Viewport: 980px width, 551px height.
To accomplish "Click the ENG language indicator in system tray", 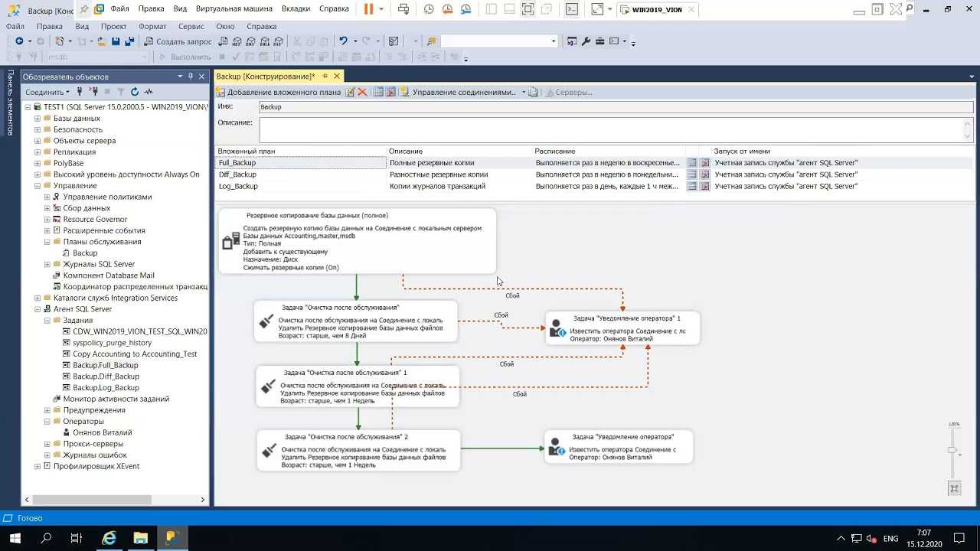I will point(891,539).
